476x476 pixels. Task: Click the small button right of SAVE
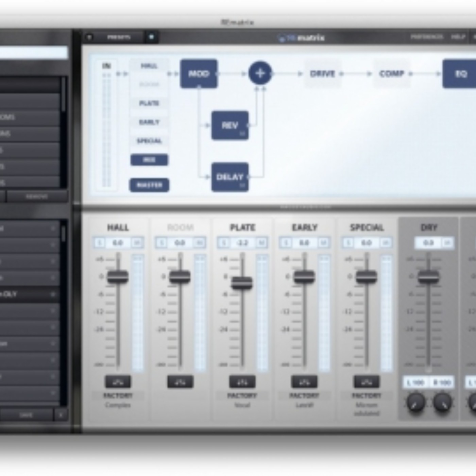click(x=61, y=415)
